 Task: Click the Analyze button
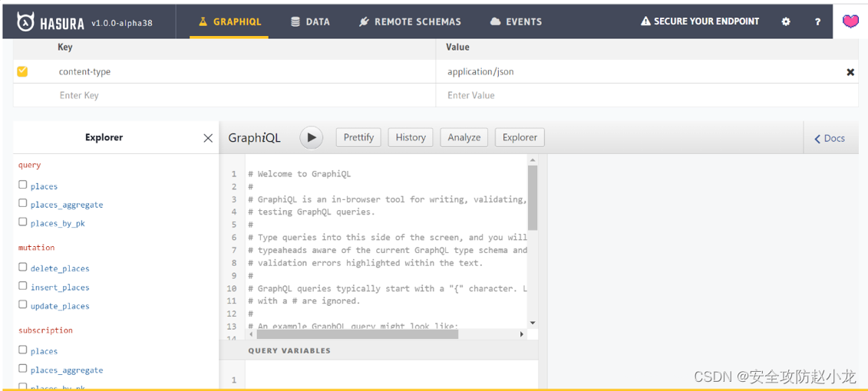pyautogui.click(x=464, y=137)
